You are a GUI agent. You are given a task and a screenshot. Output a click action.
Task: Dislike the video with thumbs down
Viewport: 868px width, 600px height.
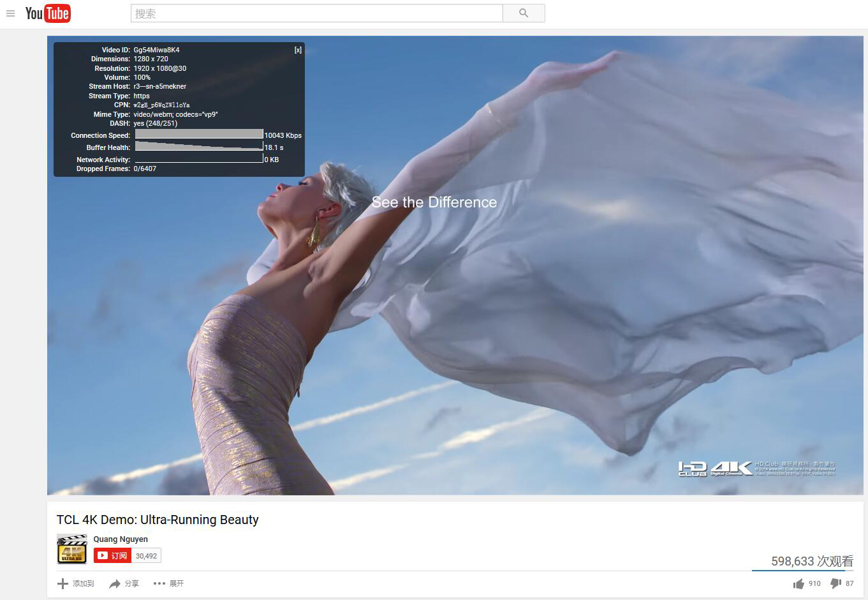[835, 583]
